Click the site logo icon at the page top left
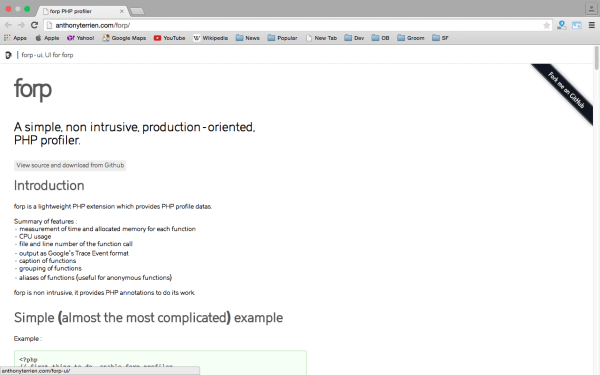Image resolution: width=600 pixels, height=375 pixels. (x=8, y=55)
